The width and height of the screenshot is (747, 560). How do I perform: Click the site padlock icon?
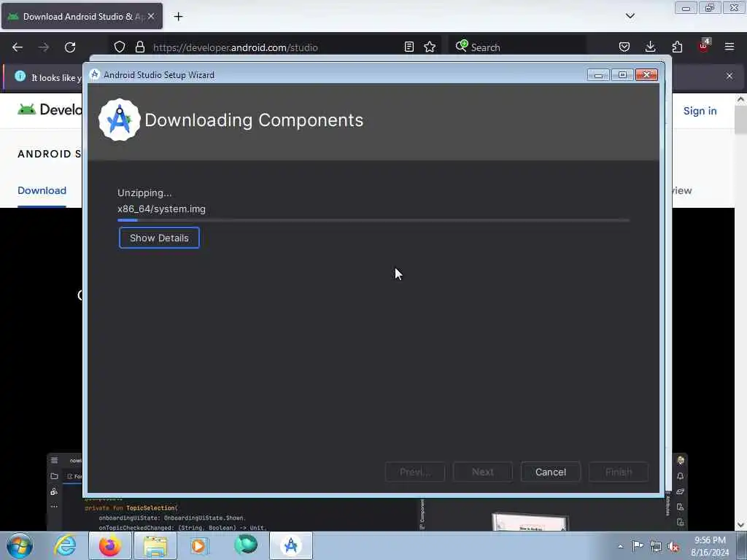point(139,47)
